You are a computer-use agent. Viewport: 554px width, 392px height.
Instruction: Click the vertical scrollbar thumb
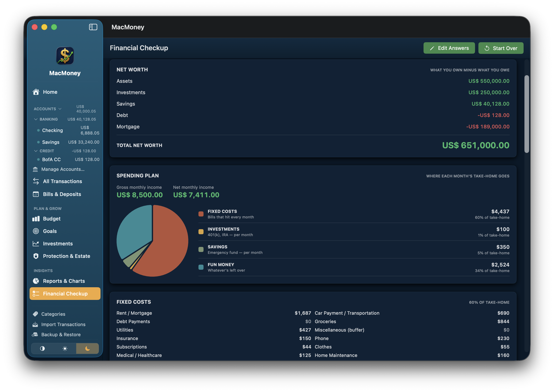click(x=527, y=114)
